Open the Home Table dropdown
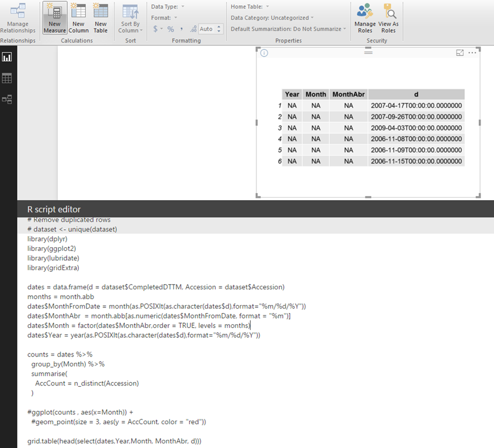 (x=250, y=6)
